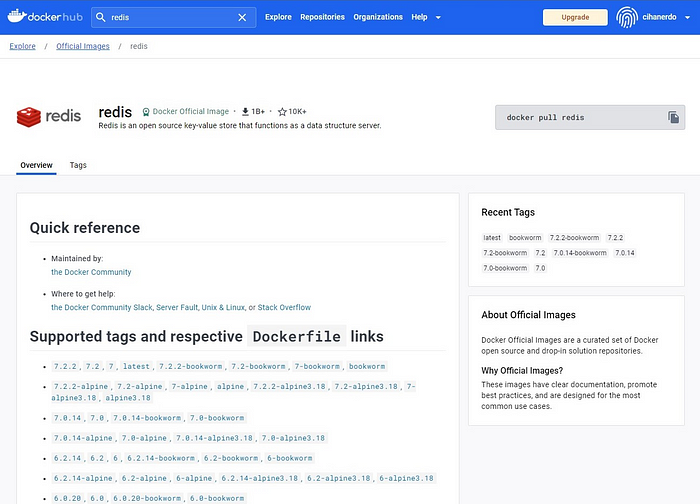Image resolution: width=700 pixels, height=504 pixels.
Task: Follow the Official Images breadcrumb link
Action: [83, 46]
